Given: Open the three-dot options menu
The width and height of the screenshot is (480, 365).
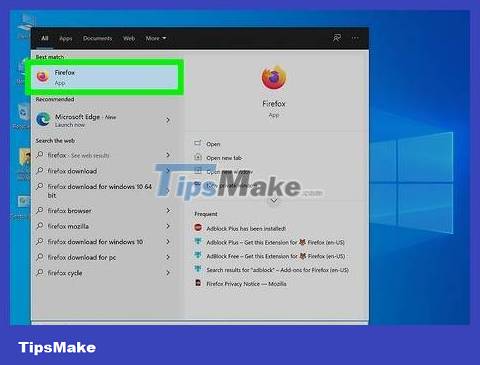Looking at the screenshot, I should click(x=355, y=38).
